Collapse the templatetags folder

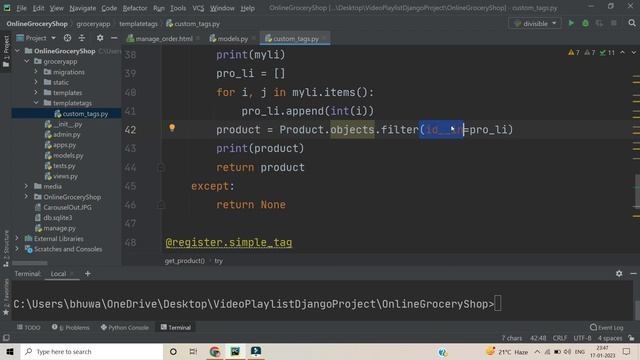click(x=36, y=103)
